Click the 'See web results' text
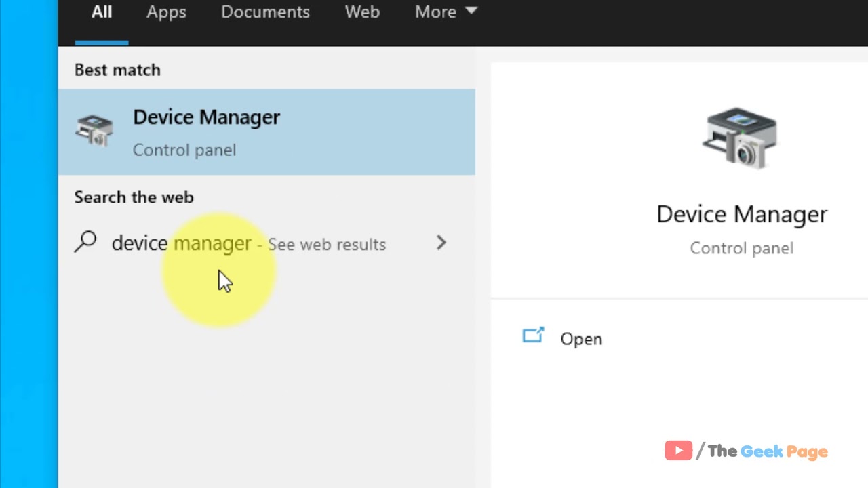The width and height of the screenshot is (868, 488). tap(327, 245)
